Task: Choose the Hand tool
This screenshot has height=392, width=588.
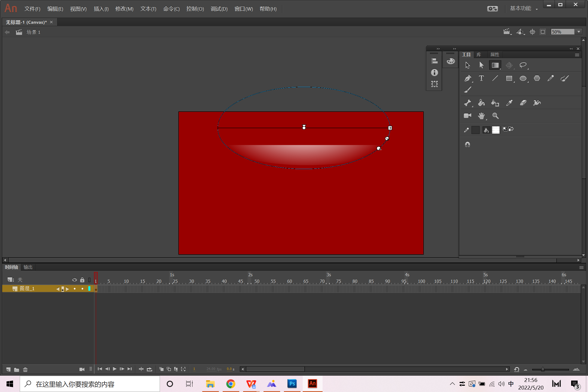Action: tap(481, 116)
